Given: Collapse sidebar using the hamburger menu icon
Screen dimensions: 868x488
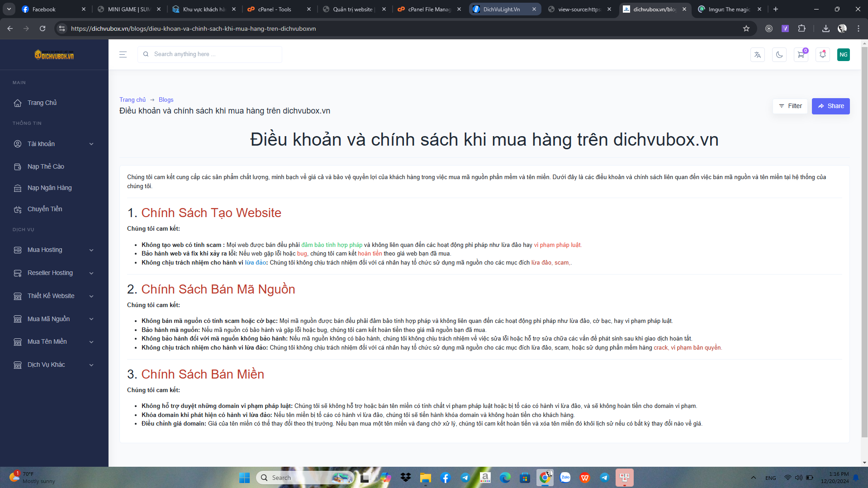Looking at the screenshot, I should (x=123, y=54).
